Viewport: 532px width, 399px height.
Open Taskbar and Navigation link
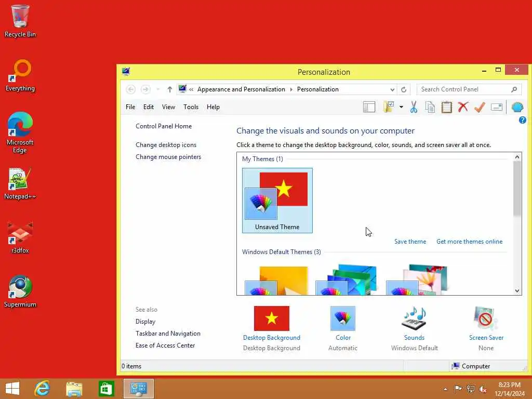(168, 334)
